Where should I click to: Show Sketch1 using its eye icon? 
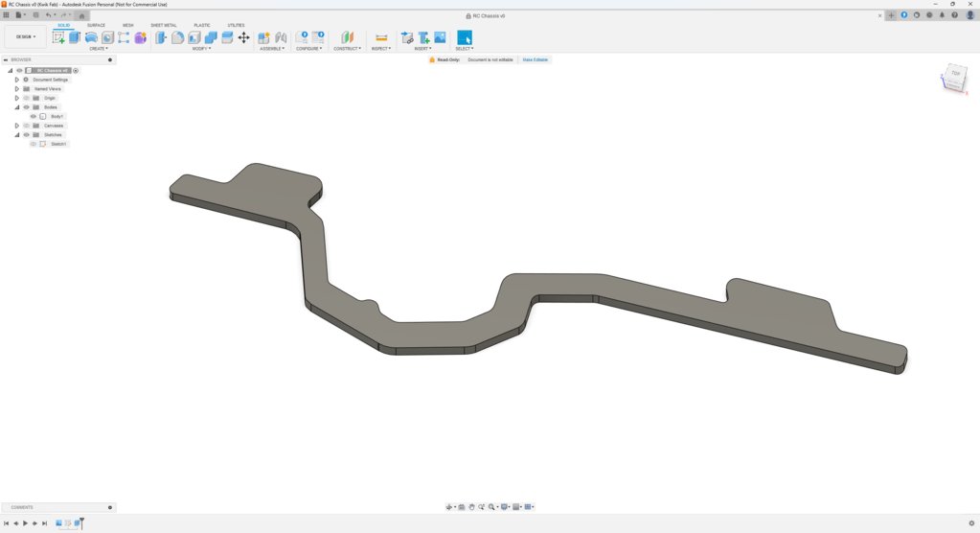pyautogui.click(x=34, y=144)
